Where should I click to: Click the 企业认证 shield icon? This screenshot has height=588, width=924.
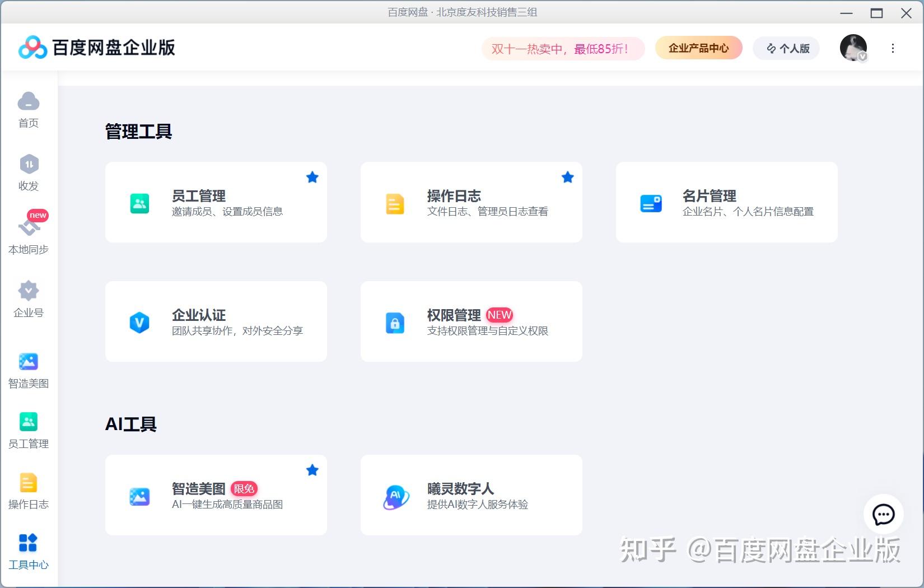(139, 323)
